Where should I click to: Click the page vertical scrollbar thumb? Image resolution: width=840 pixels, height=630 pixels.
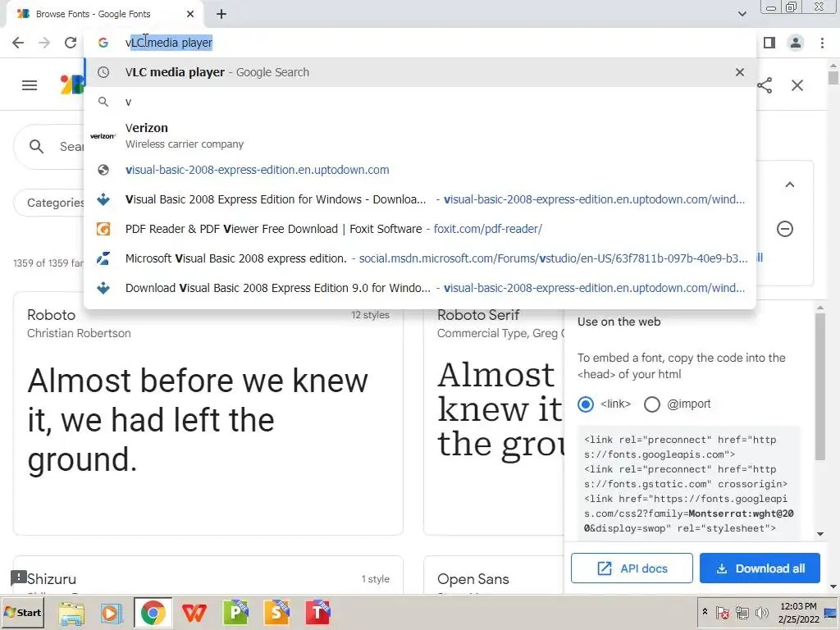(x=833, y=78)
